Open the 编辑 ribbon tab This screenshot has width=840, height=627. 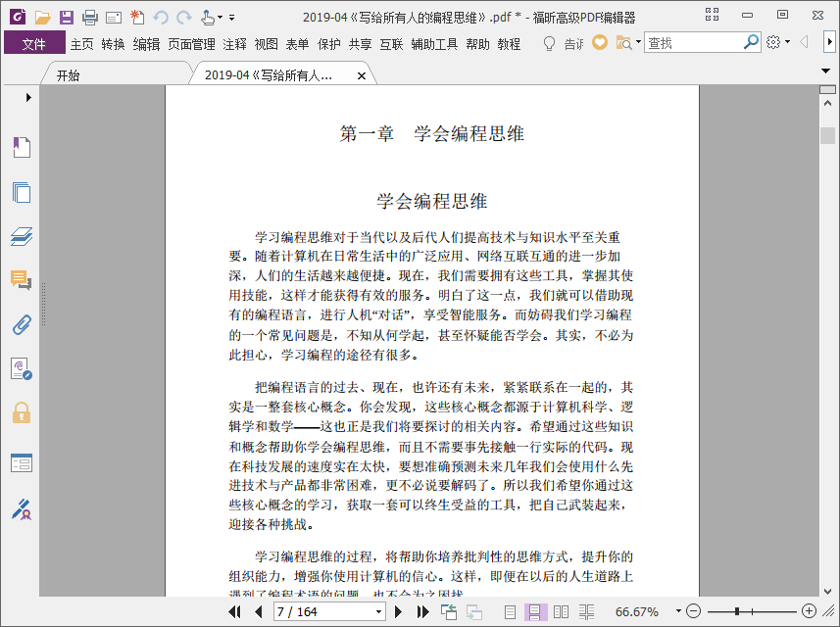146,44
